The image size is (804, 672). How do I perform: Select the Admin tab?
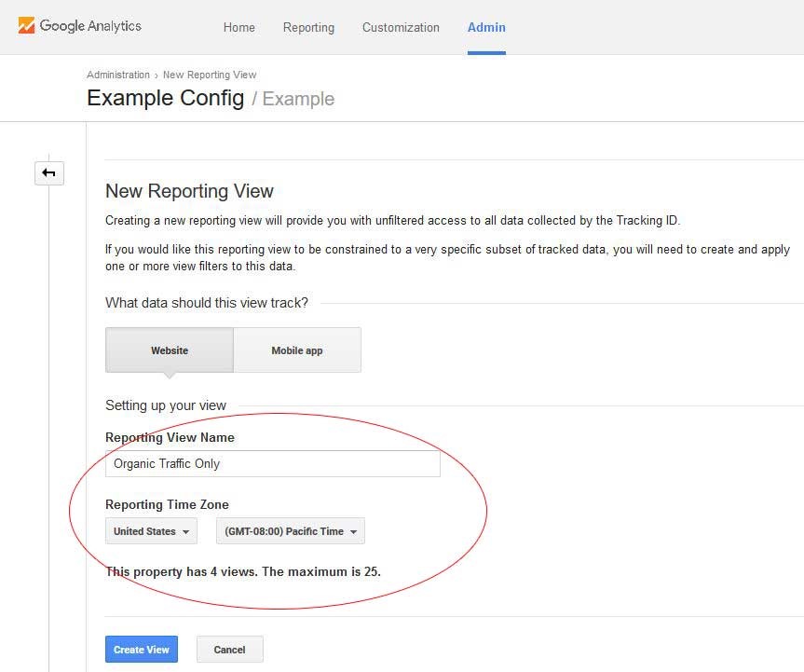coord(486,27)
